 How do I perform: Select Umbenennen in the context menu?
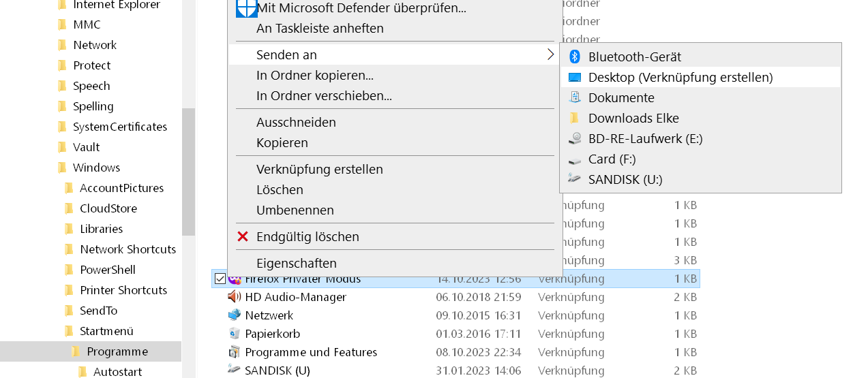click(295, 210)
